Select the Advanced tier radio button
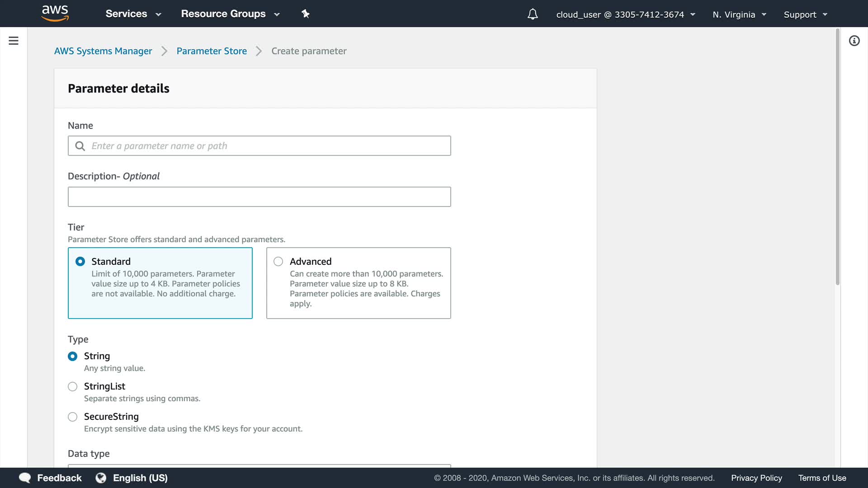Screen dimensions: 868x488 pos(278,262)
